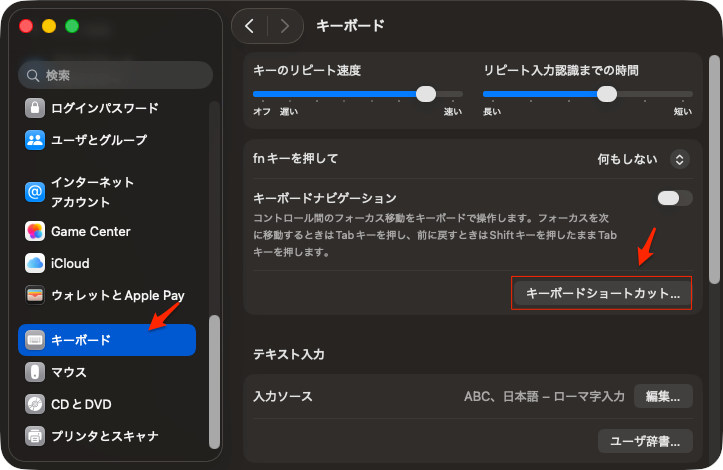Click the ABC、日本語 – ローマ字入力 value
This screenshot has height=470, width=723.
[544, 396]
